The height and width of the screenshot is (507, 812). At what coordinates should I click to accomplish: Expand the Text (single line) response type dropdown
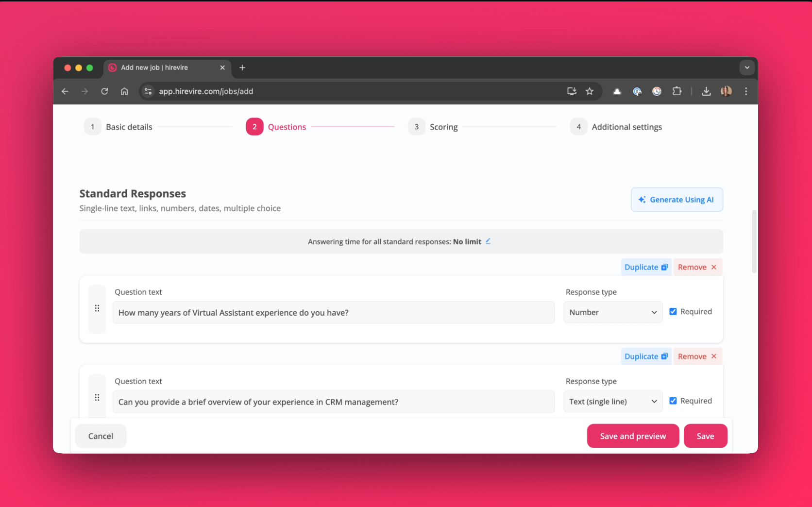tap(613, 402)
